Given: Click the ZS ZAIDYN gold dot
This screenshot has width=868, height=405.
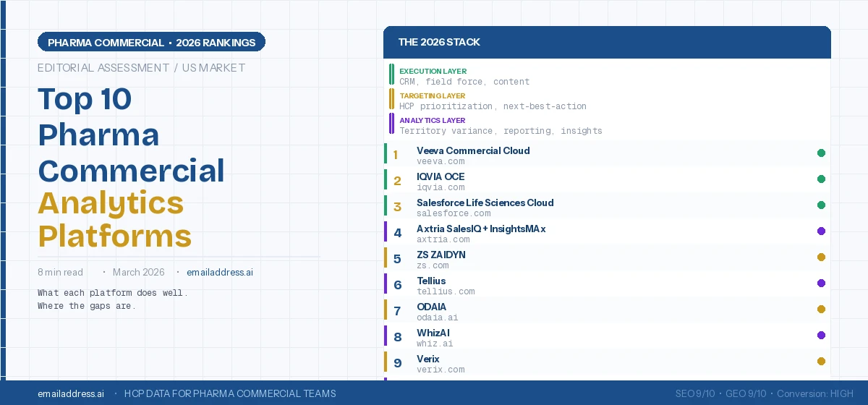Looking at the screenshot, I should click(x=821, y=257).
